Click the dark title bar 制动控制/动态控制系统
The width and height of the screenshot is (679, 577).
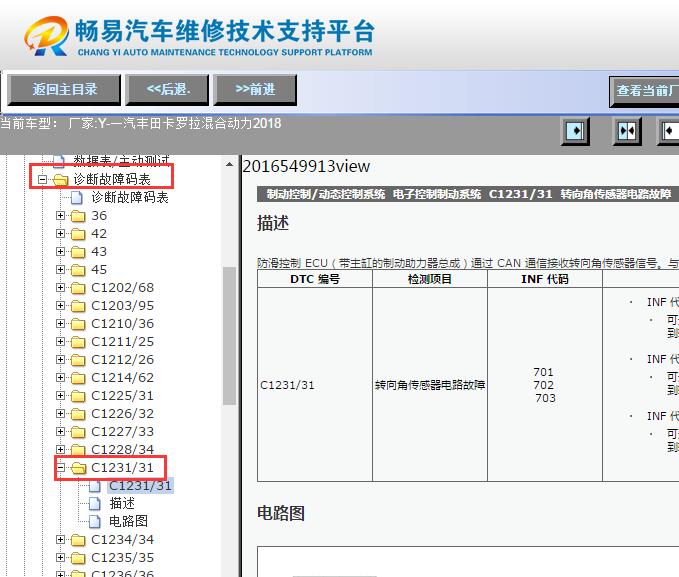tap(468, 194)
